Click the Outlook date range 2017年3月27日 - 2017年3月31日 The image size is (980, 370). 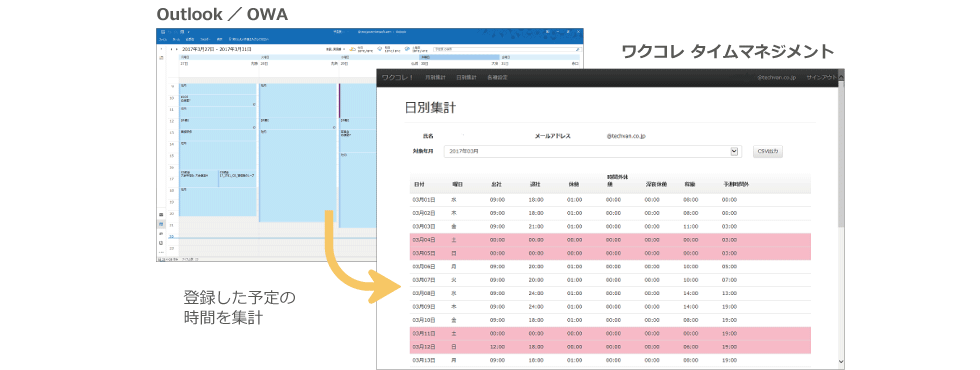(x=216, y=49)
